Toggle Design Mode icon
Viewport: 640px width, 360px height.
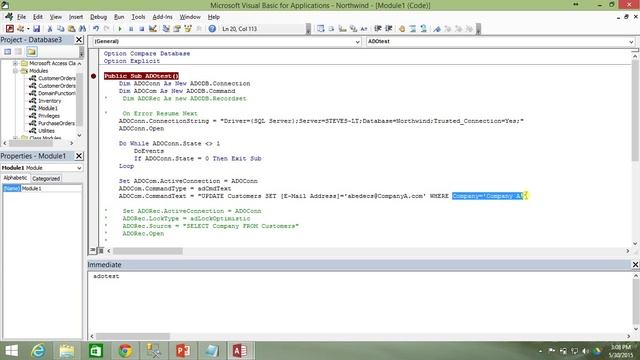tap(153, 29)
